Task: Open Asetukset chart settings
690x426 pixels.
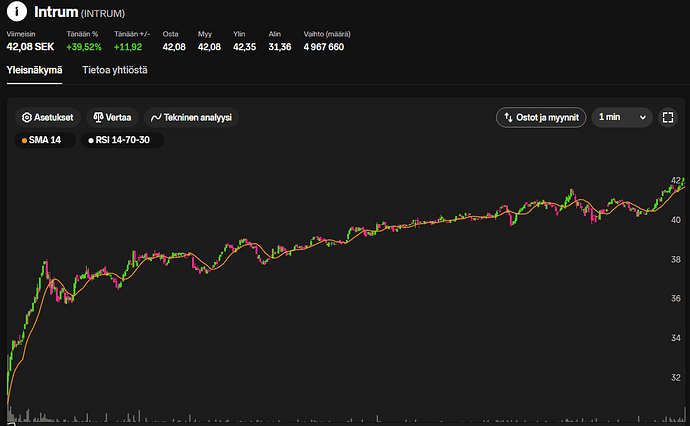Action: 48,118
